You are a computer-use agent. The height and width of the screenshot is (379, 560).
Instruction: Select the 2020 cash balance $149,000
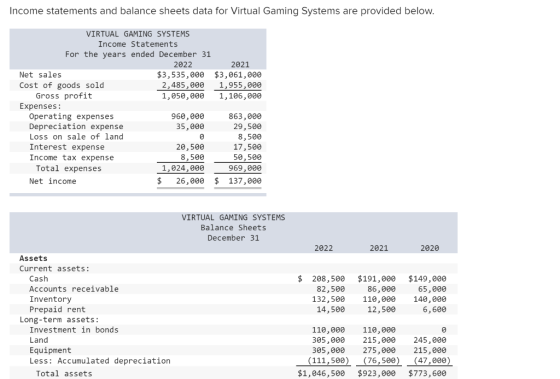click(x=427, y=279)
